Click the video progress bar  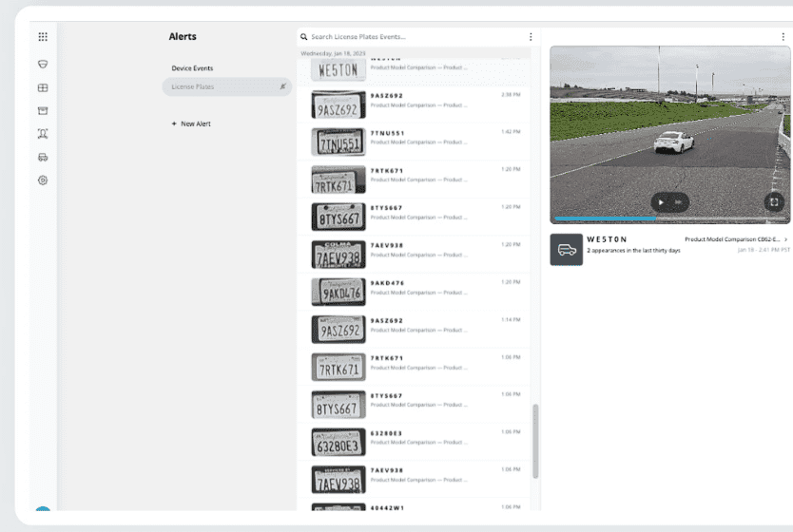tap(669, 218)
